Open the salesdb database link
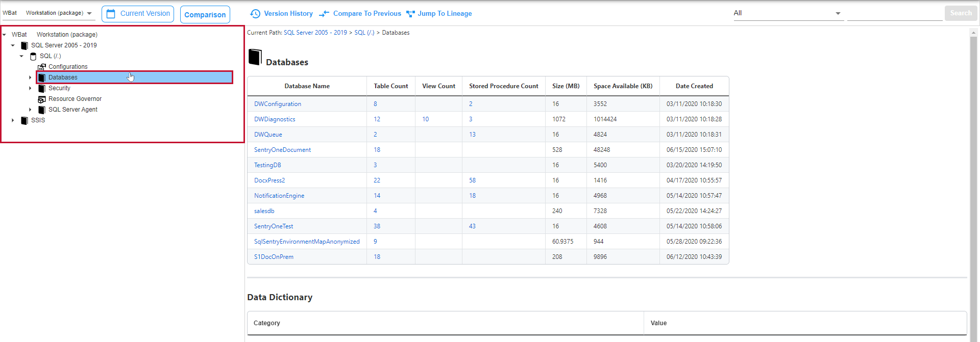Image resolution: width=980 pixels, height=342 pixels. pyautogui.click(x=264, y=211)
